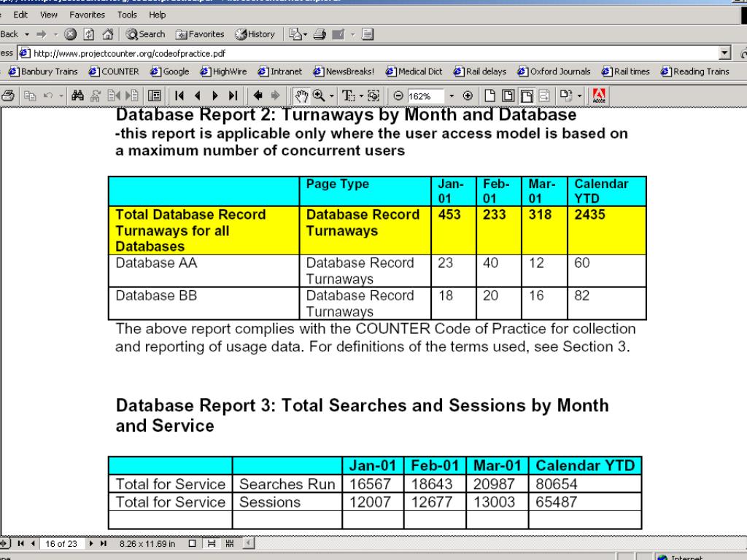Screen dimensions: 747x560
Task: Open the Favorites pane
Action: [200, 34]
